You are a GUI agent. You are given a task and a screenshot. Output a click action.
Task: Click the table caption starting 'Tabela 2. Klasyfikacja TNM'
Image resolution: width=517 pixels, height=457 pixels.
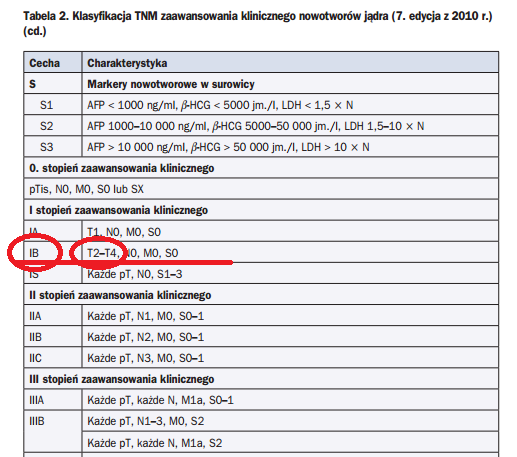click(x=258, y=23)
